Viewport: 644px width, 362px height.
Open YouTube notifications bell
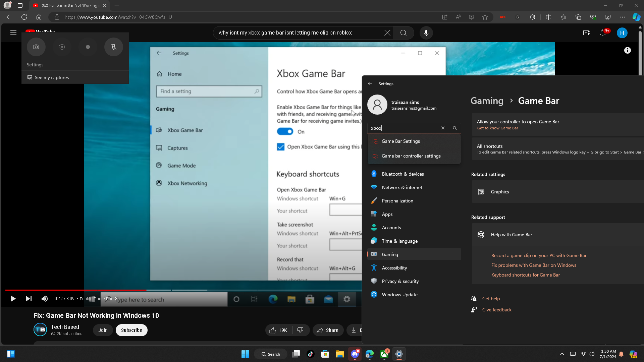603,33
